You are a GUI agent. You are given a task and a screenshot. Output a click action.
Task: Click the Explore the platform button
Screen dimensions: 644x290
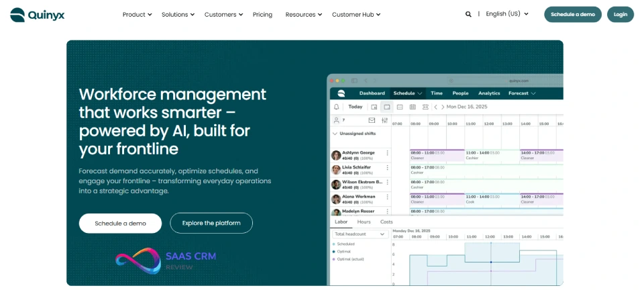pos(211,223)
